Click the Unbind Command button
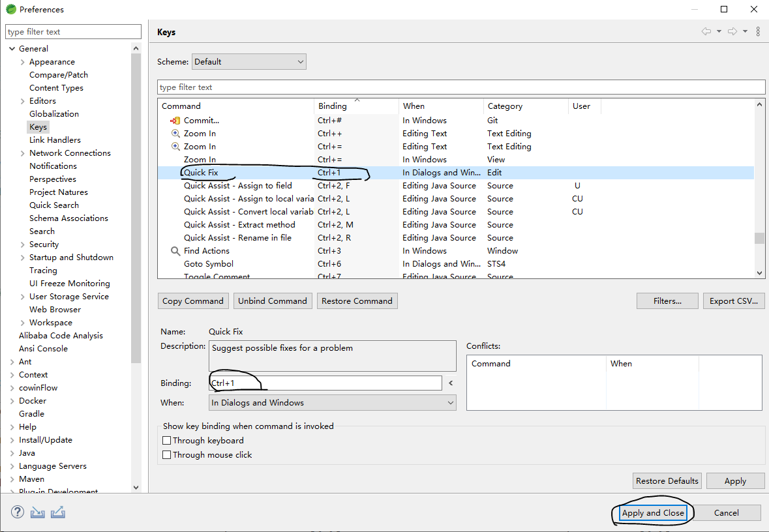This screenshot has width=769, height=532. click(273, 301)
